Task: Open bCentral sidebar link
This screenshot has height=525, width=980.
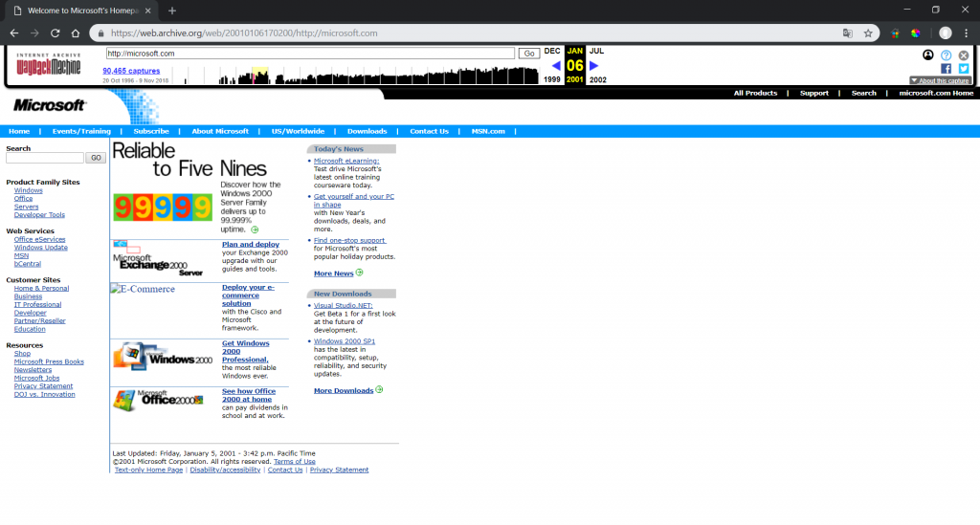Action: click(28, 263)
